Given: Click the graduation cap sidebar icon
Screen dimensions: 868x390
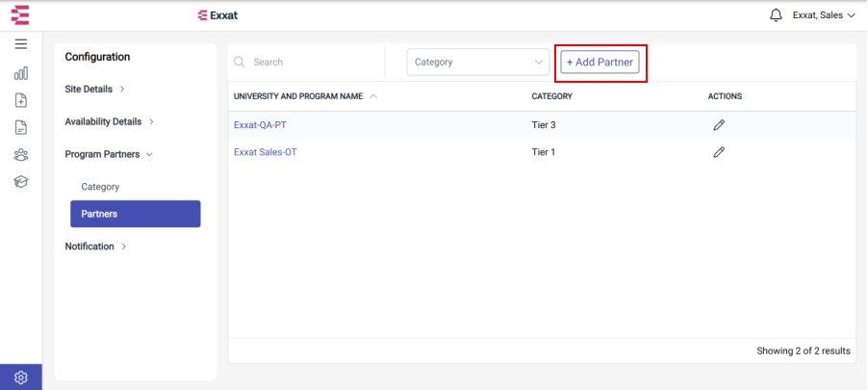Looking at the screenshot, I should [21, 182].
